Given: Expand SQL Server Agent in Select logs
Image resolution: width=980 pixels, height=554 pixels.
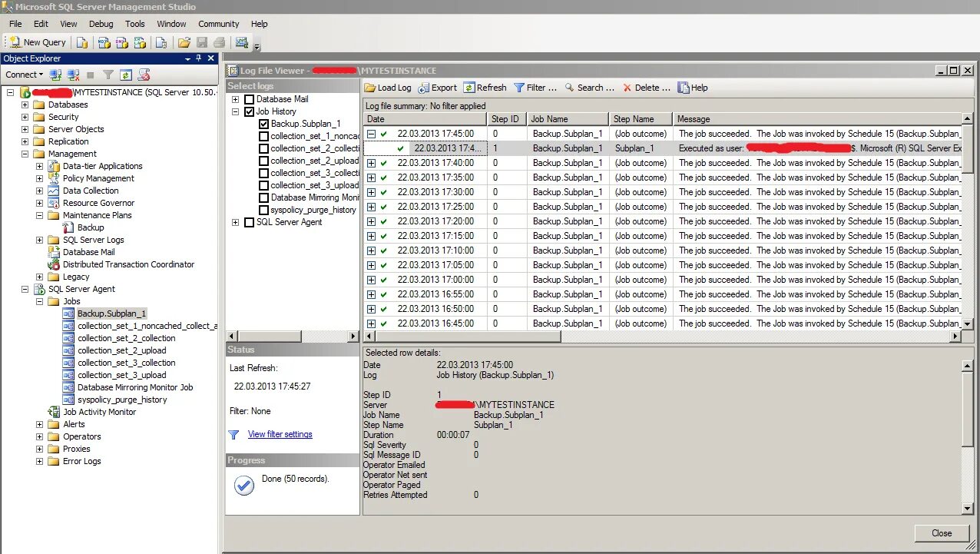Looking at the screenshot, I should click(x=235, y=222).
